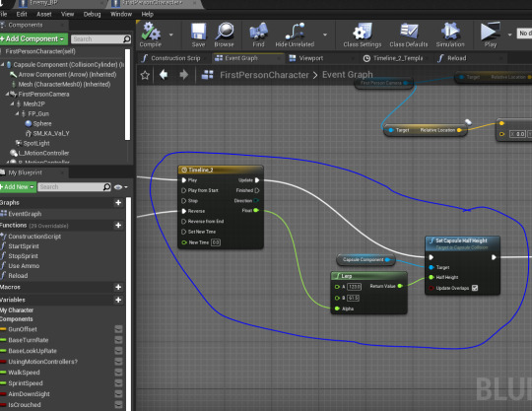Collapse FirstPersonCamera tree node
This screenshot has height=411, width=532.
click(x=7, y=94)
